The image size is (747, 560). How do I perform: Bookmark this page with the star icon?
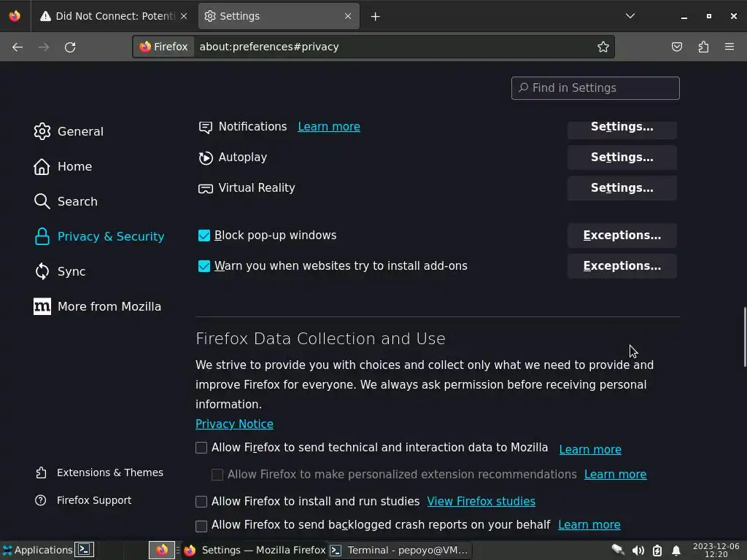click(603, 47)
